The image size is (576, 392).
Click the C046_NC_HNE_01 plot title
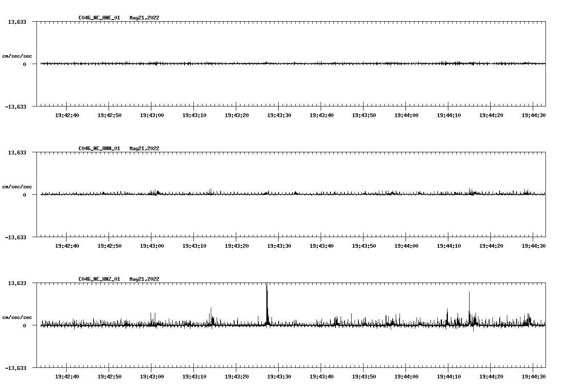coord(99,18)
